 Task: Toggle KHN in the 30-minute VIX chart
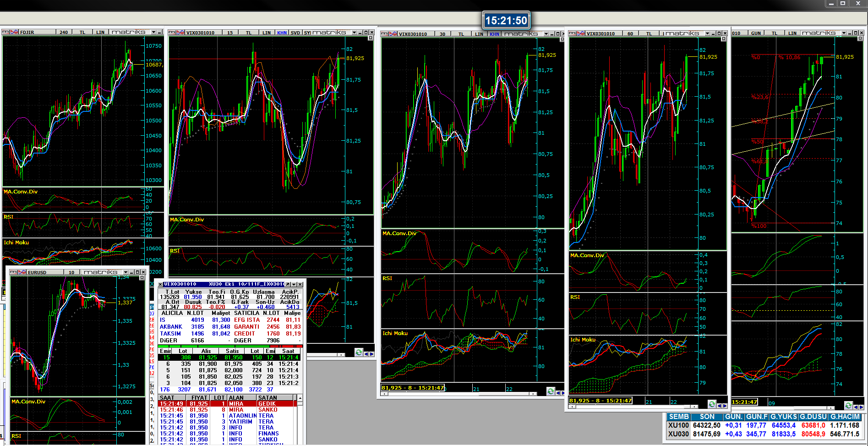tap(494, 34)
